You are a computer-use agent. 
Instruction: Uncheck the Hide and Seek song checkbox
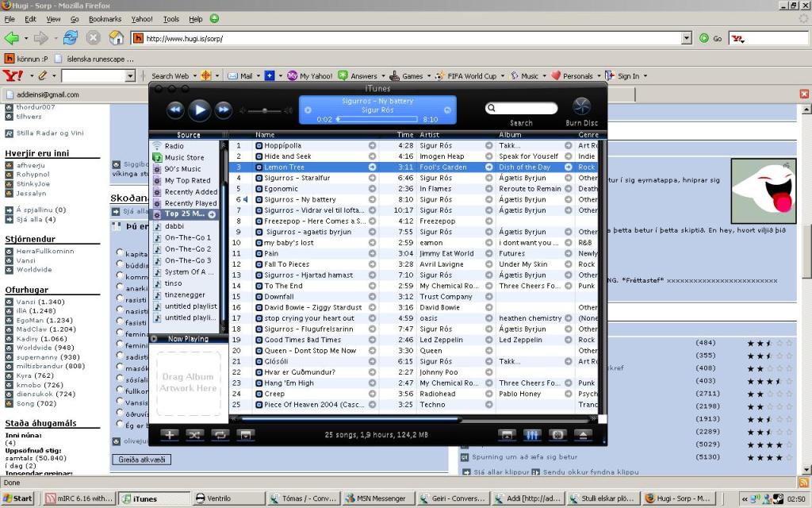[259, 156]
